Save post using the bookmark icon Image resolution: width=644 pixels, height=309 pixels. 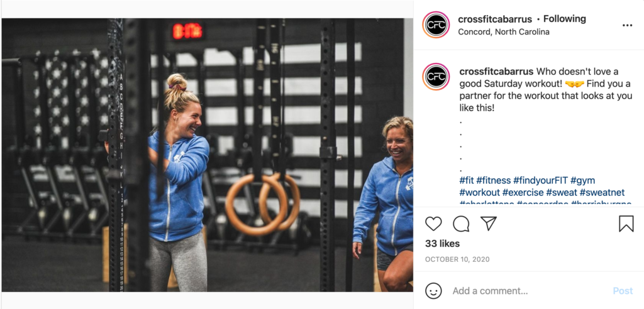coord(626,224)
